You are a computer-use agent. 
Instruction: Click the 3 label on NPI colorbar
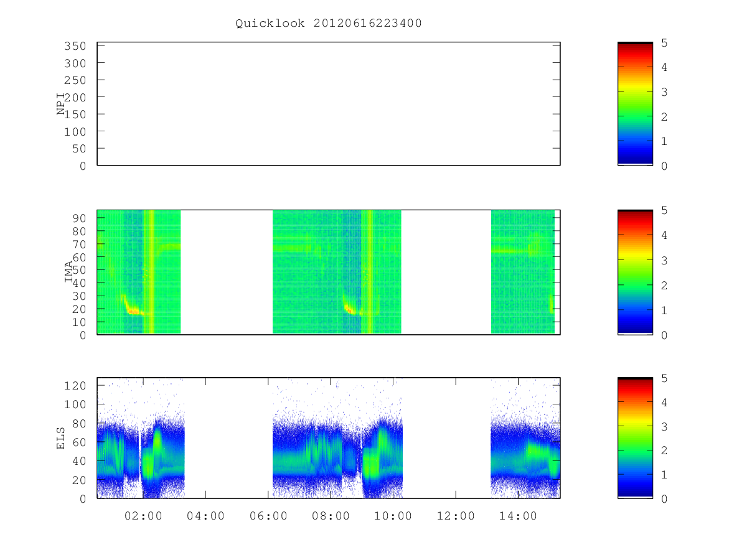[664, 92]
